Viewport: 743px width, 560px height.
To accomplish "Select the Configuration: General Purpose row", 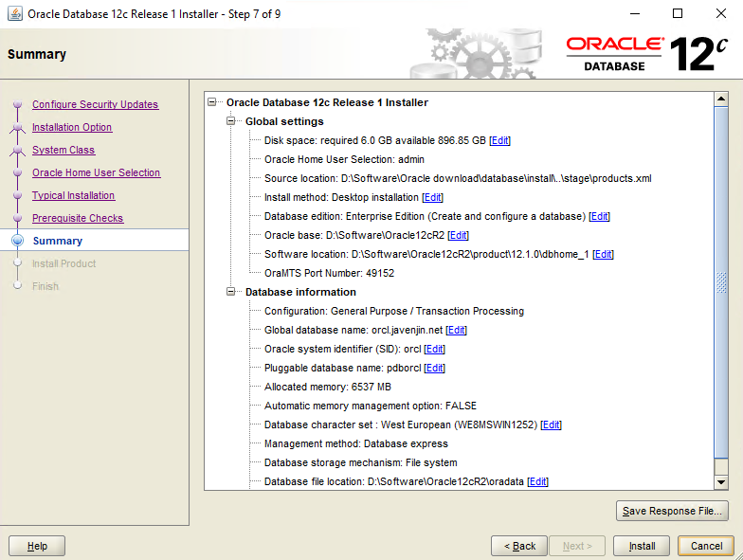I will [x=394, y=311].
